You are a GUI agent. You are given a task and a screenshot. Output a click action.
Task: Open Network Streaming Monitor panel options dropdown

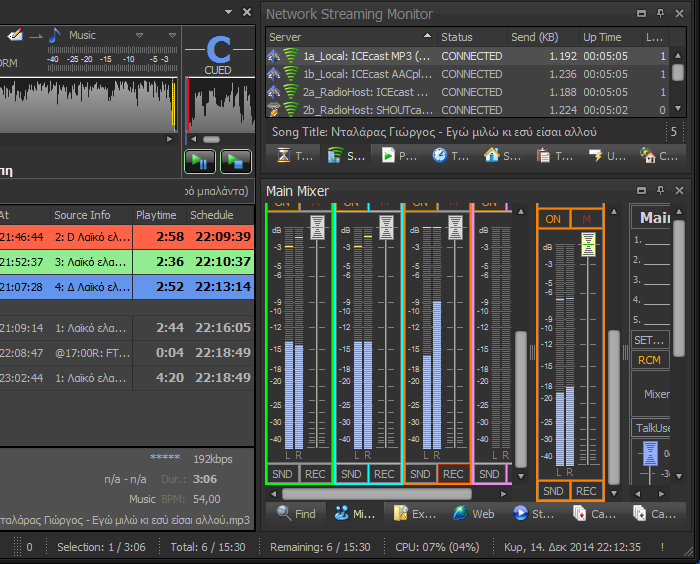pyautogui.click(x=641, y=14)
